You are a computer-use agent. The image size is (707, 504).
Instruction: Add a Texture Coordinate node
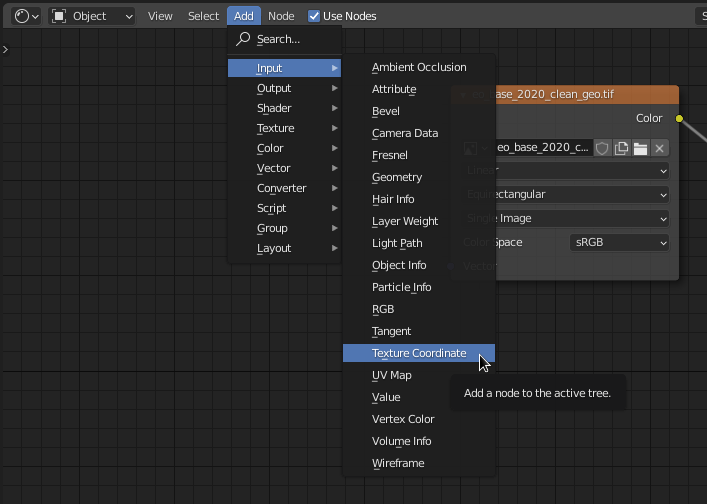[419, 353]
